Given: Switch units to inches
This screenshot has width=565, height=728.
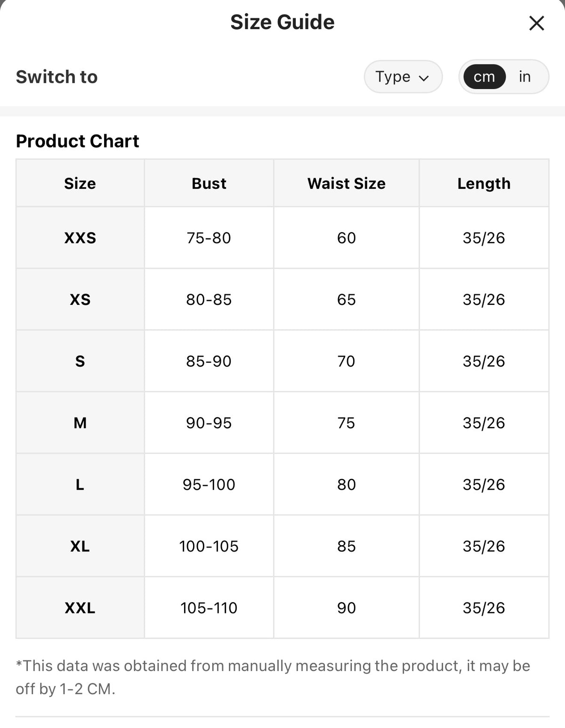Looking at the screenshot, I should [525, 76].
